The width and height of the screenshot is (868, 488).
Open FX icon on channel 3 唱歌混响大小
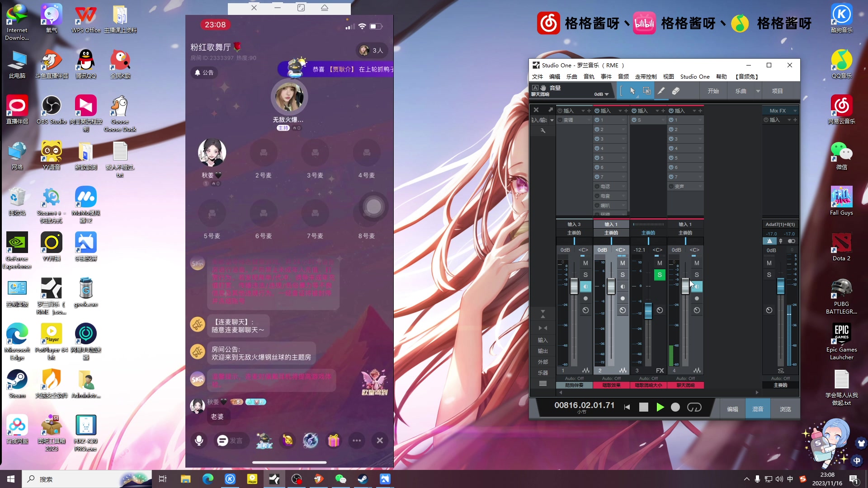(660, 371)
